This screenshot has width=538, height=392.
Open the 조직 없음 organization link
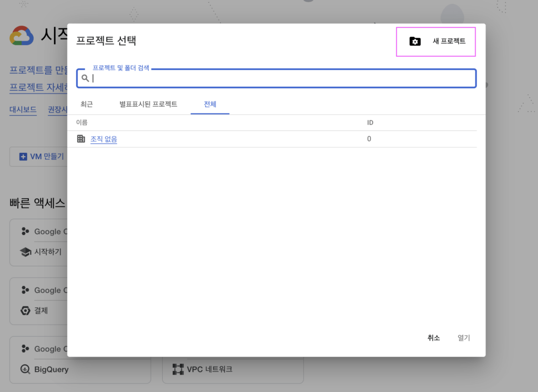pyautogui.click(x=104, y=139)
